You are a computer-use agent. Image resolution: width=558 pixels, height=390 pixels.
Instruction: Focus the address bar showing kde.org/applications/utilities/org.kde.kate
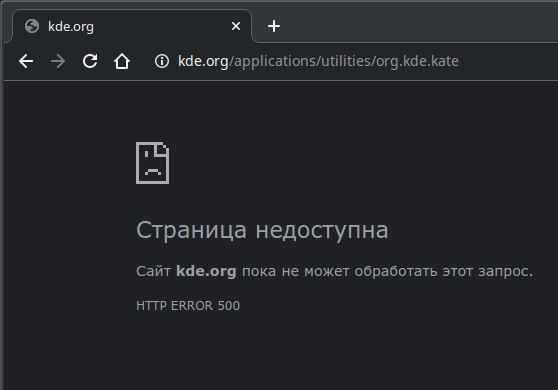[318, 61]
